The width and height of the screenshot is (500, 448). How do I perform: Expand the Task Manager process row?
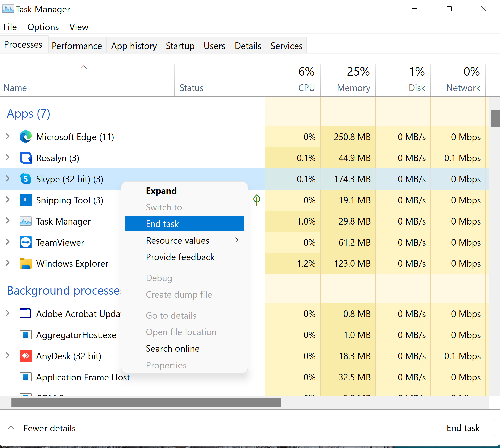click(x=8, y=221)
